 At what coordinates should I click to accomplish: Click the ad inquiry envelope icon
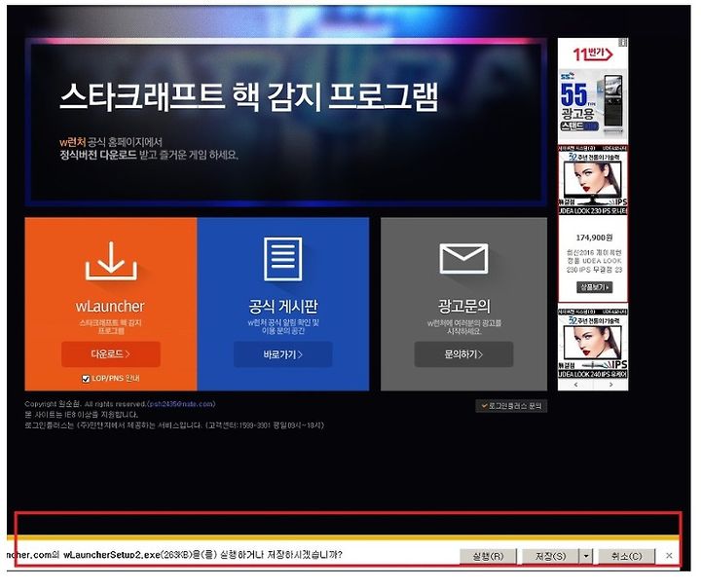click(463, 258)
